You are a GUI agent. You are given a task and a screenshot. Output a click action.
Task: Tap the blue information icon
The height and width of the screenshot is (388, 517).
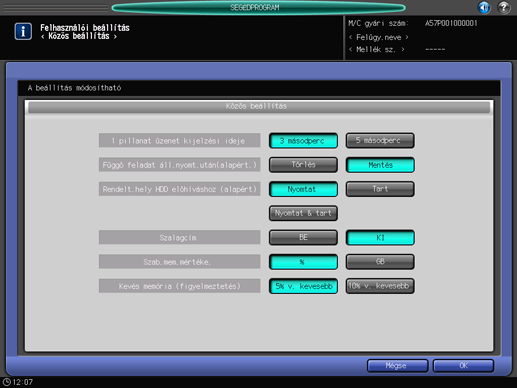pyautogui.click(x=23, y=31)
